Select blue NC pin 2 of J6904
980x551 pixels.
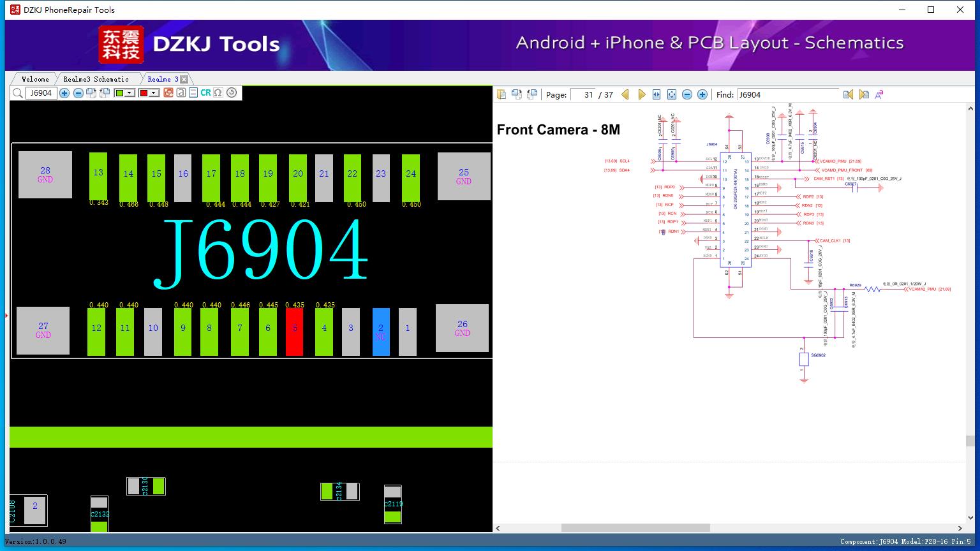pos(381,332)
